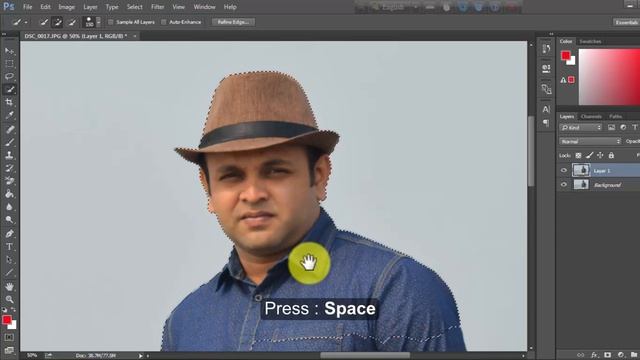Select the Dodge tool
This screenshot has height=360, width=640.
(x=9, y=220)
